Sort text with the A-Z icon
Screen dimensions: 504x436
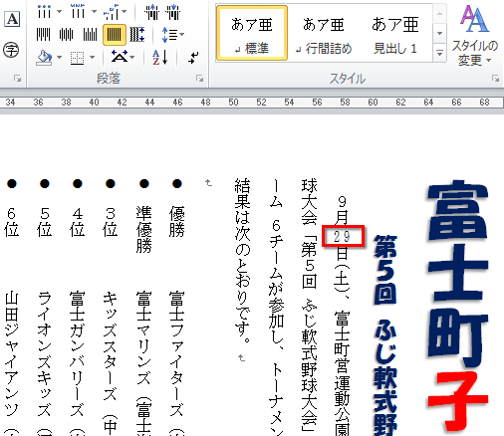160,57
